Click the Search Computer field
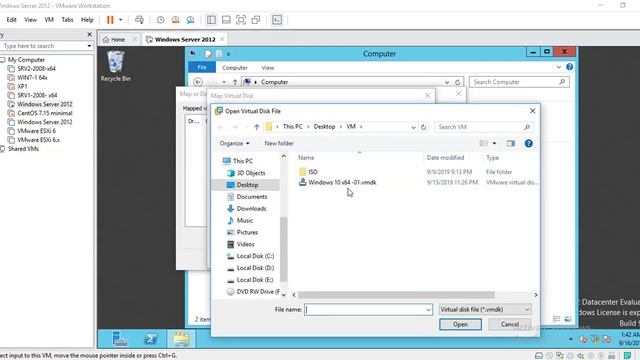The image size is (640, 360). click(x=519, y=82)
